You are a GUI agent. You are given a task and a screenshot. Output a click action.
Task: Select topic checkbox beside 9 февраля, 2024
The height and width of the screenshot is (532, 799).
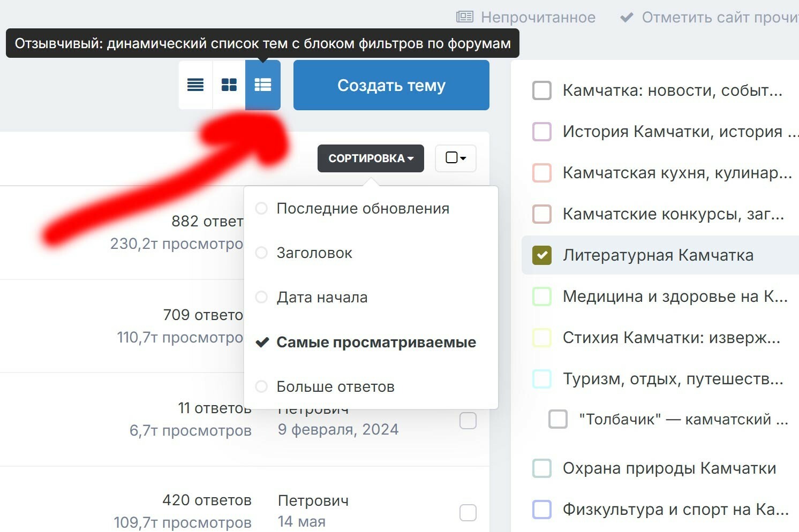click(468, 421)
